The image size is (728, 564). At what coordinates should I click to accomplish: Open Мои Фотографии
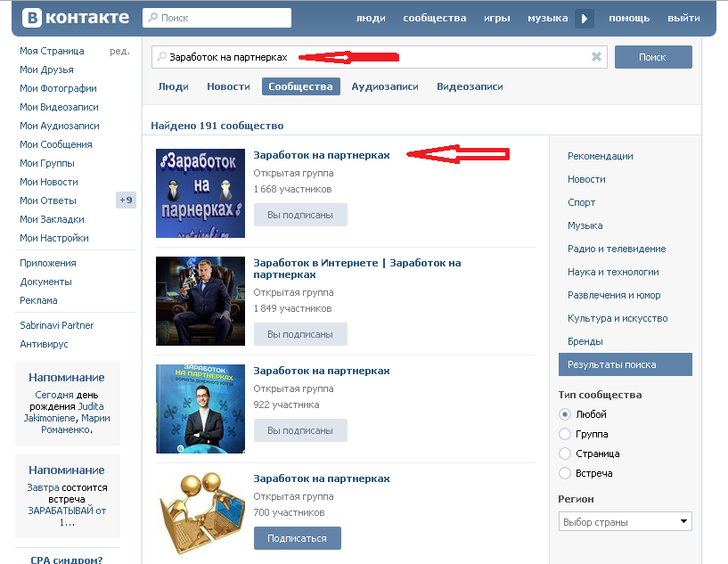(x=58, y=88)
